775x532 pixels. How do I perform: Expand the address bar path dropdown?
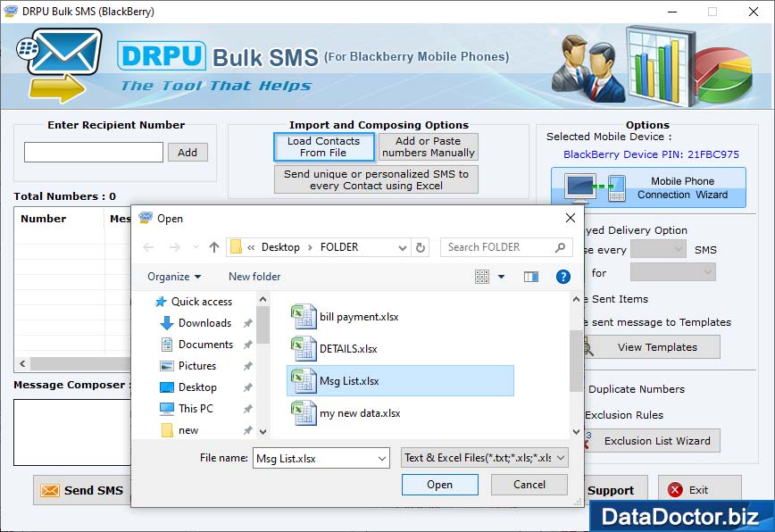(x=403, y=247)
